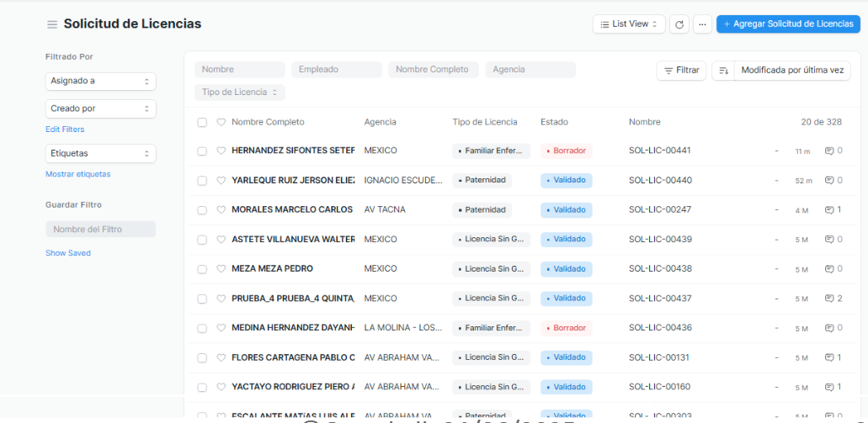Like the HERNANDEZ SIFONTES row heart icon
Screen dimensions: 868x423
(221, 151)
